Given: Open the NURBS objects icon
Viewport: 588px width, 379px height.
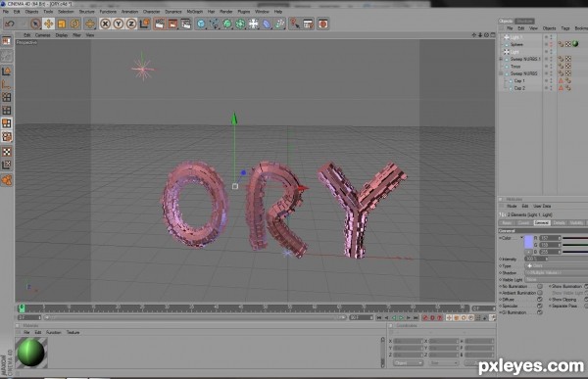Looking at the screenshot, I should tap(227, 24).
